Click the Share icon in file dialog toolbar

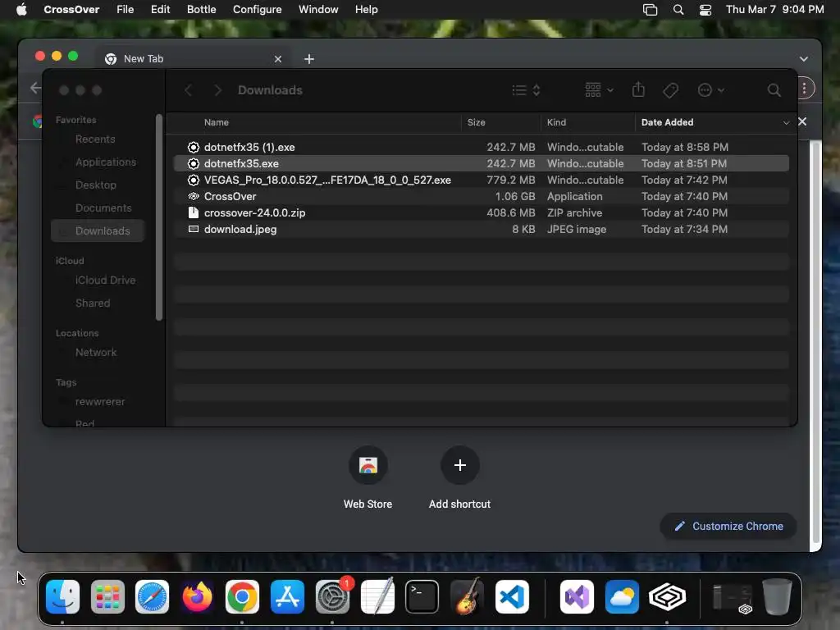click(x=638, y=89)
